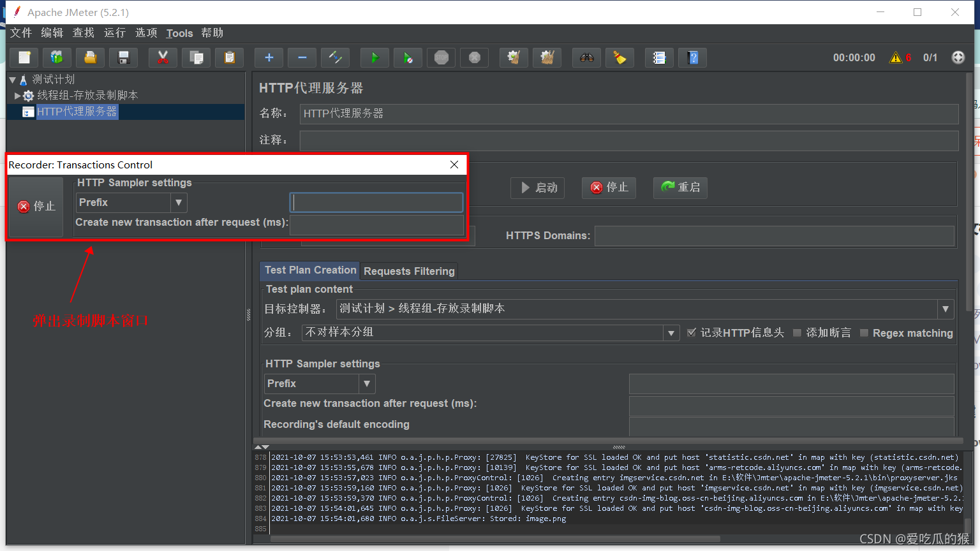980x551 pixels.
Task: Click the Toggle enable/disable icon
Action: tap(336, 57)
